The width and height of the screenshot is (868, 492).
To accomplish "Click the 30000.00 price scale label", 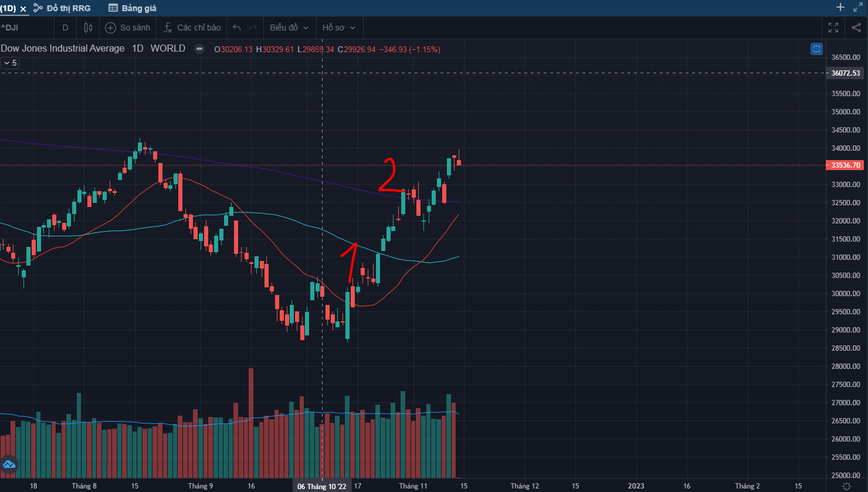I will (x=846, y=294).
